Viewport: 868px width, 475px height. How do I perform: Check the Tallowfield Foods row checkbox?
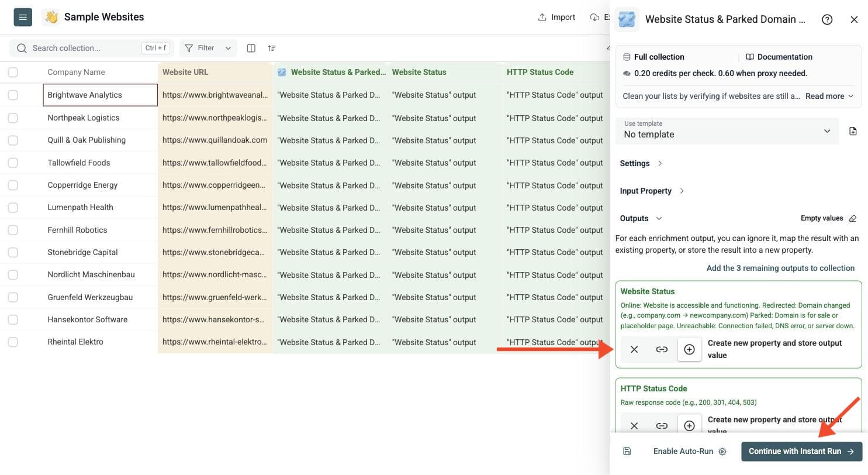13,163
